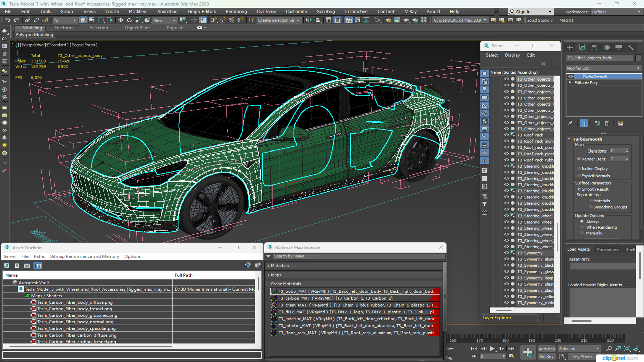Collapse the TurboSmooth rollout
Viewport: 644px width, 362px height.
[569, 139]
